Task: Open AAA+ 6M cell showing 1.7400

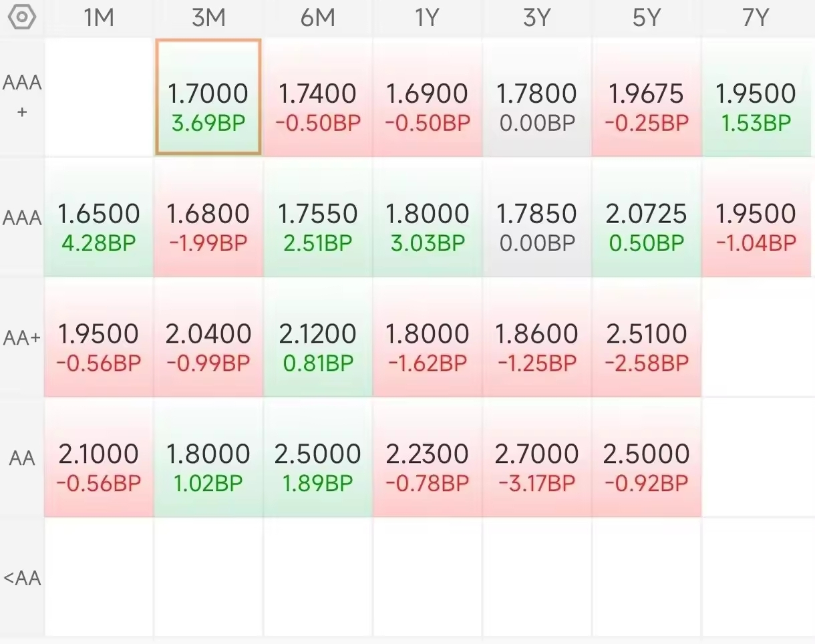Action: (318, 98)
